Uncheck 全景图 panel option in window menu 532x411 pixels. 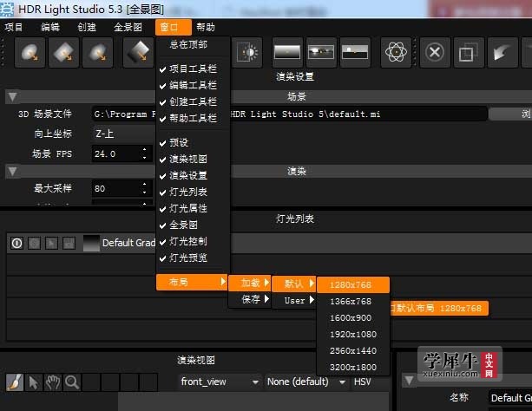coord(193,225)
